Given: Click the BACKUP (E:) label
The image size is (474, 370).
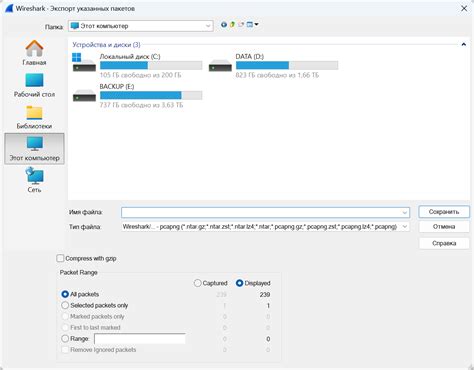Looking at the screenshot, I should 117,87.
